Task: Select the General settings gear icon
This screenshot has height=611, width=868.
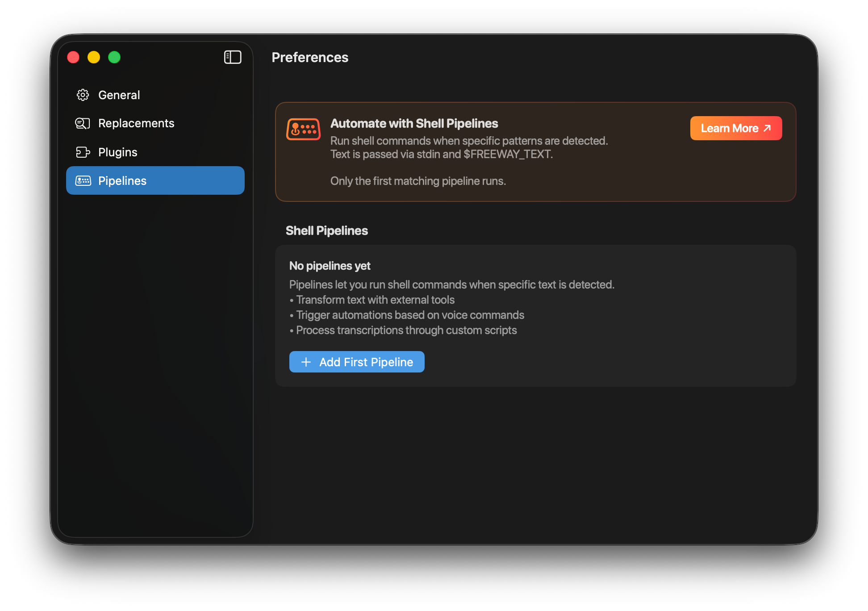Action: click(83, 95)
